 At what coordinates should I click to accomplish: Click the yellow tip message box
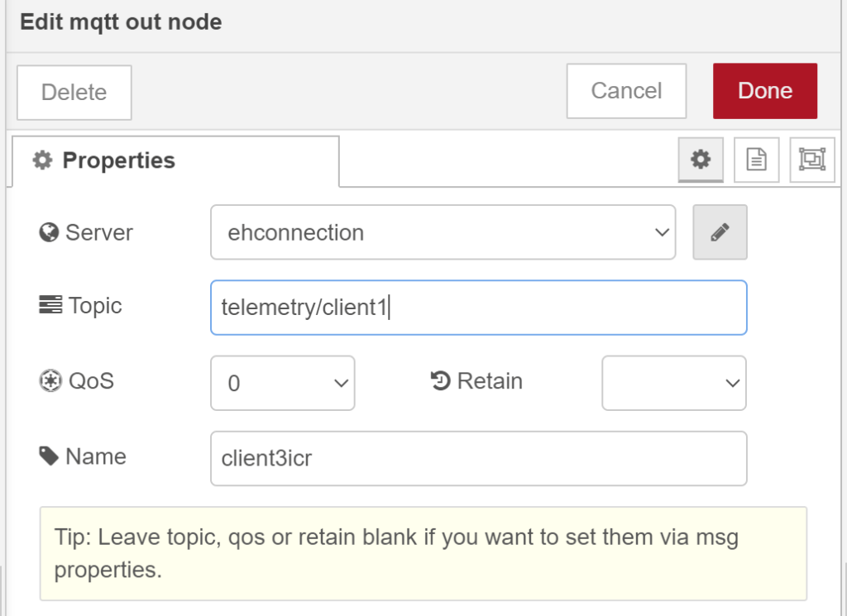click(x=423, y=553)
